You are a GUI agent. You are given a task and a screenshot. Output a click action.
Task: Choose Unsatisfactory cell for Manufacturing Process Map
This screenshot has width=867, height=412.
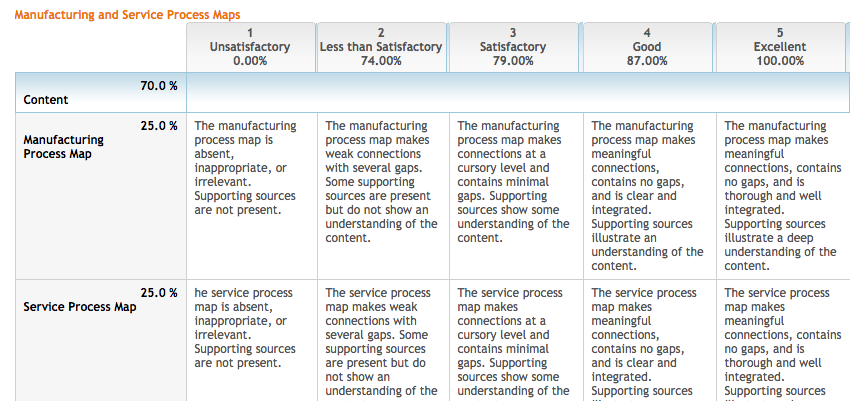(252, 196)
